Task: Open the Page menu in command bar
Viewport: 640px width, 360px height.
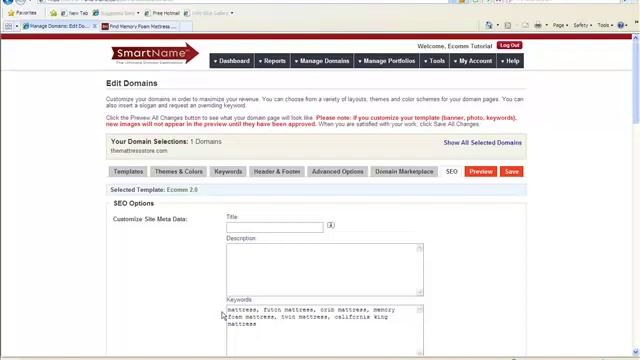Action: click(x=560, y=25)
